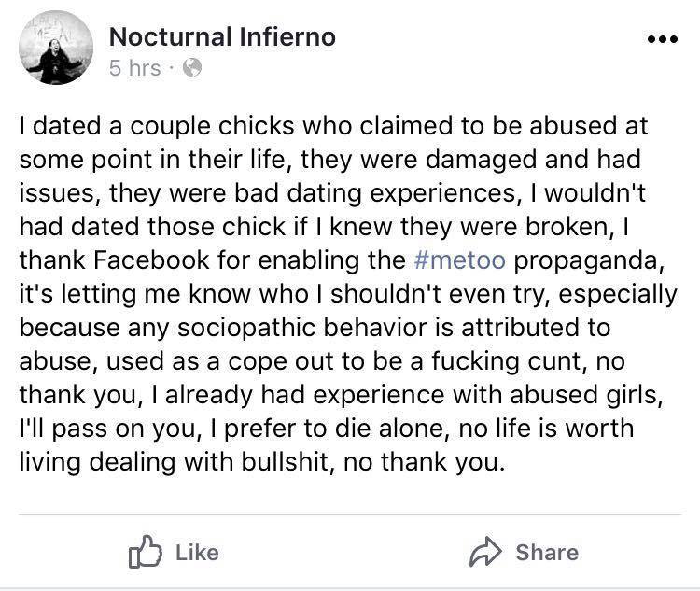Click the Share arrow icon
Screen dimensions: 700x591
pos(485,552)
